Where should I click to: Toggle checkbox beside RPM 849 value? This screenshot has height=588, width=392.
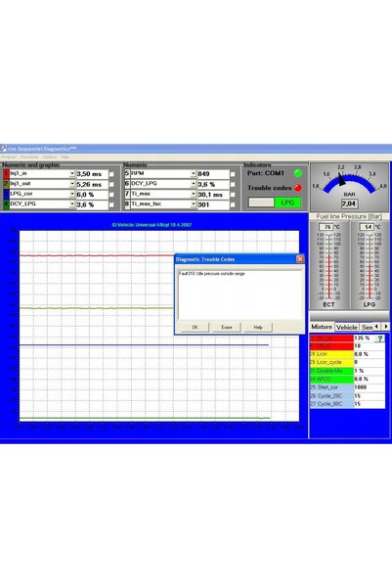233,174
